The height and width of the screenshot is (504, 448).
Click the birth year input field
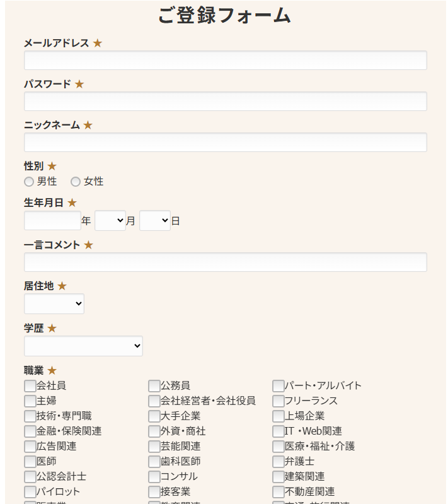pos(52,221)
